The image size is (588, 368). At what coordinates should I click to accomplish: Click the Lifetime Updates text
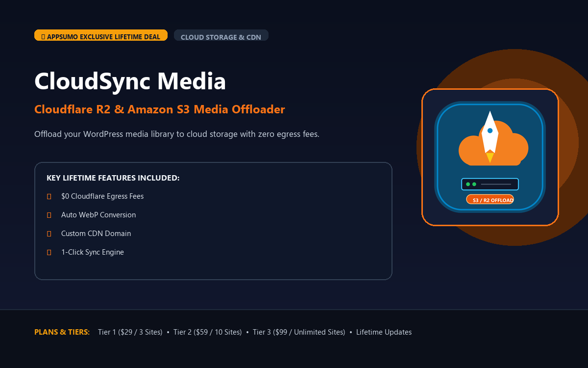[x=384, y=332]
